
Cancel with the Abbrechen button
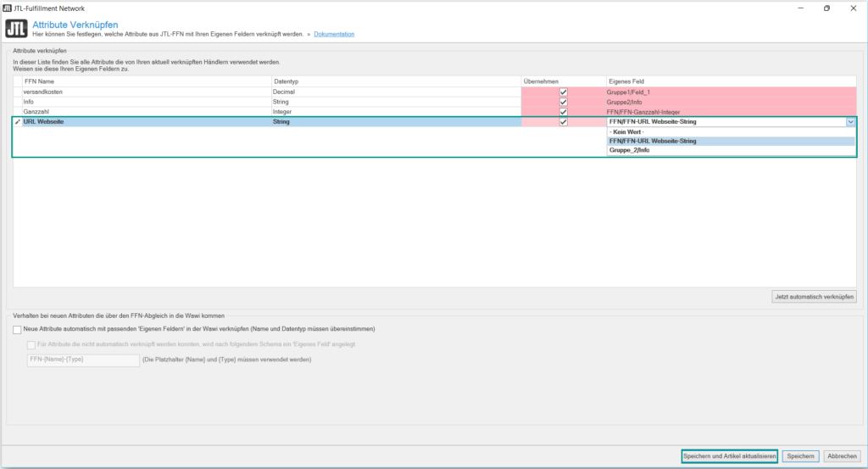pyautogui.click(x=843, y=456)
